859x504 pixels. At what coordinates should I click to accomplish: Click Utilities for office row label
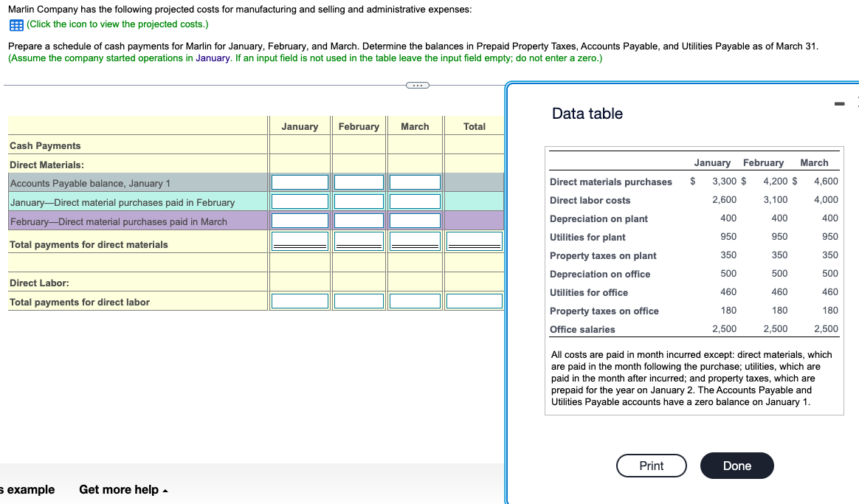tap(589, 292)
